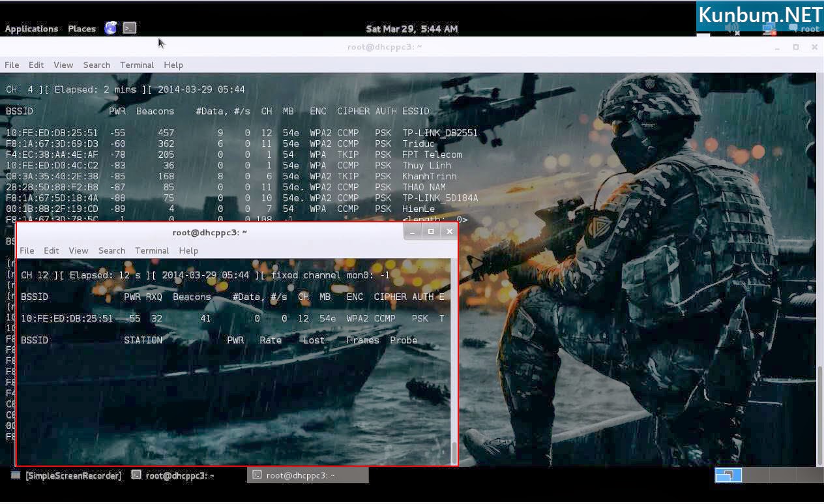The height and width of the screenshot is (504, 824).
Task: Open the Applications menu
Action: point(31,28)
